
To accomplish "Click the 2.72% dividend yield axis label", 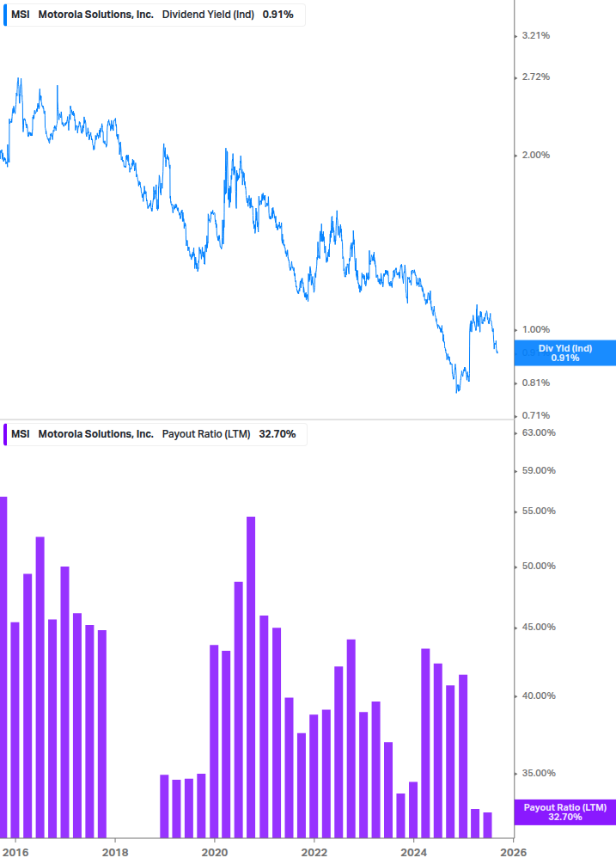I will point(535,77).
